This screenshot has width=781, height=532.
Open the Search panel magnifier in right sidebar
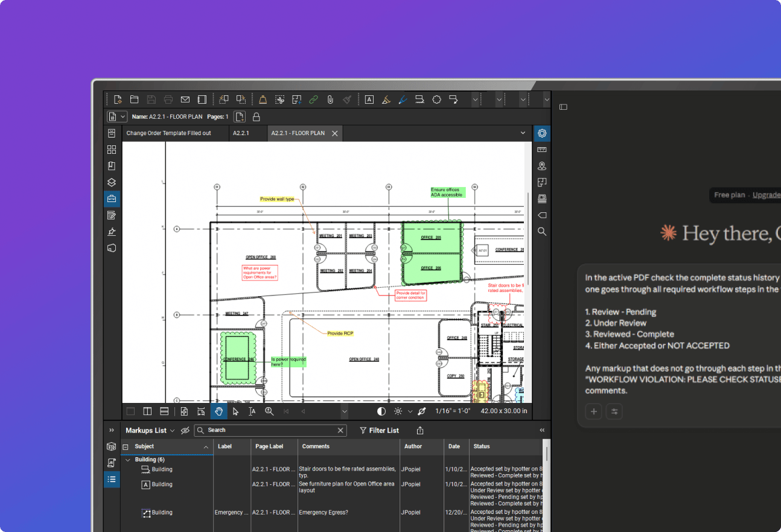[x=542, y=232]
